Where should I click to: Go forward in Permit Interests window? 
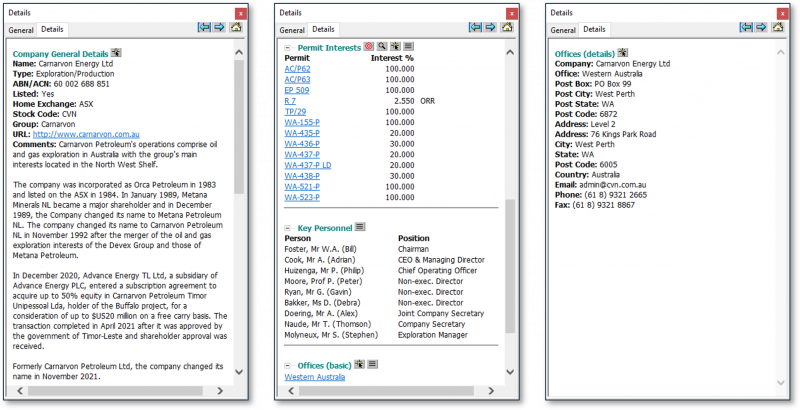pos(490,27)
